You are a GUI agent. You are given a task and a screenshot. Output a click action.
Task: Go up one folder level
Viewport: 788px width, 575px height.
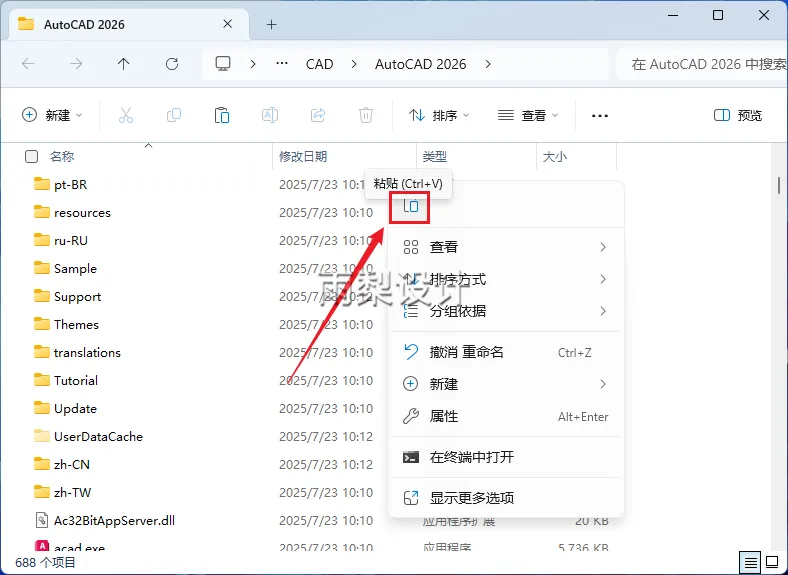click(x=124, y=64)
